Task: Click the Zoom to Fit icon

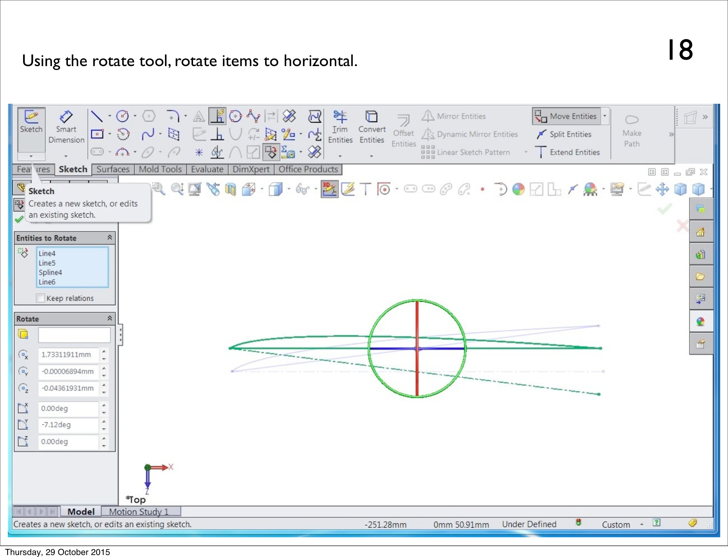Action: click(x=158, y=189)
